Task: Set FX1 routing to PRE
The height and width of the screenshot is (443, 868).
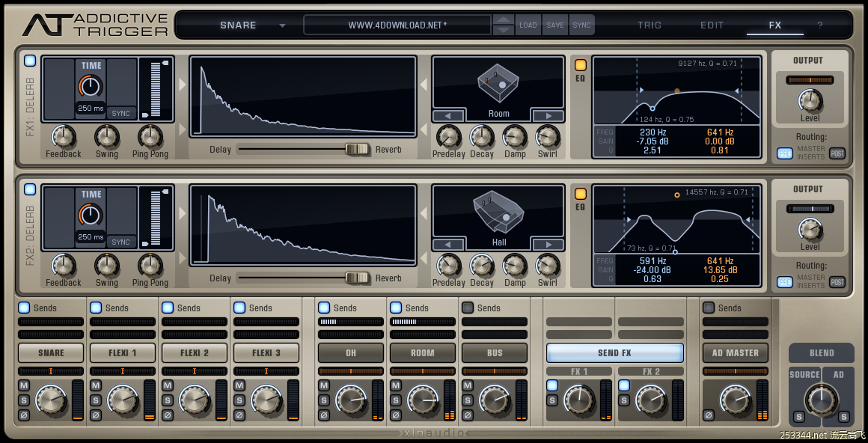Action: (784, 153)
